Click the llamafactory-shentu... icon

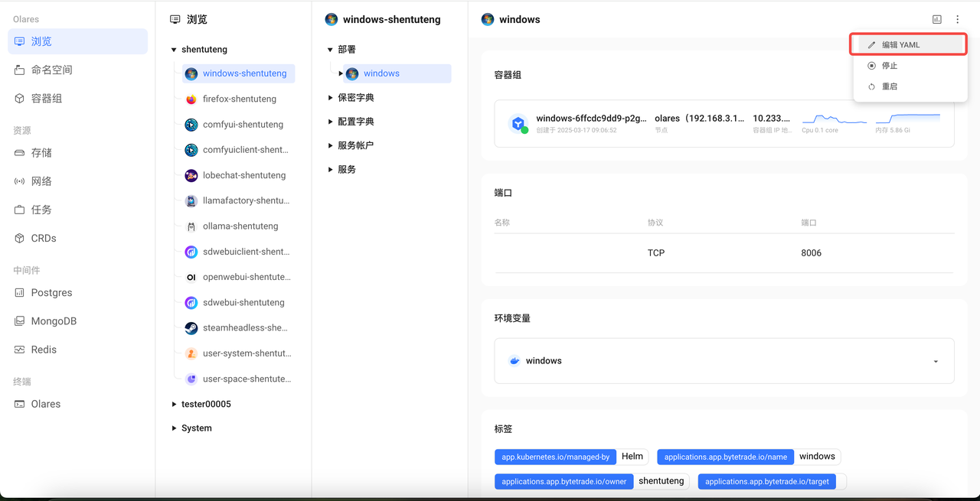[x=191, y=201]
